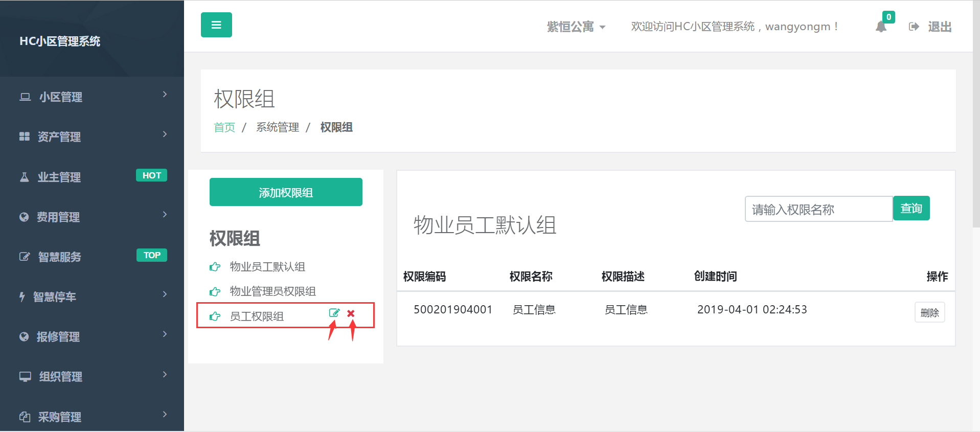Click the 权限名称 column header
This screenshot has width=980, height=432.
click(x=531, y=277)
